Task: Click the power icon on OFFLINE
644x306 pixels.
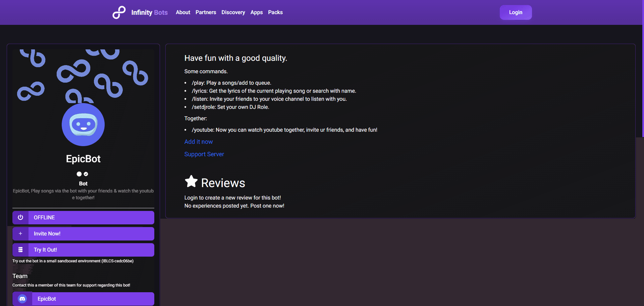Action: point(20,217)
